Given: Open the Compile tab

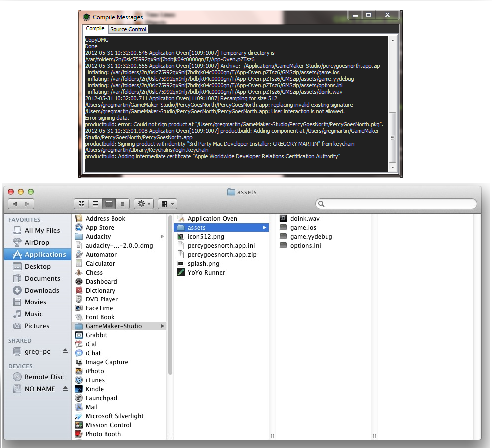Looking at the screenshot, I should pyautogui.click(x=95, y=28).
